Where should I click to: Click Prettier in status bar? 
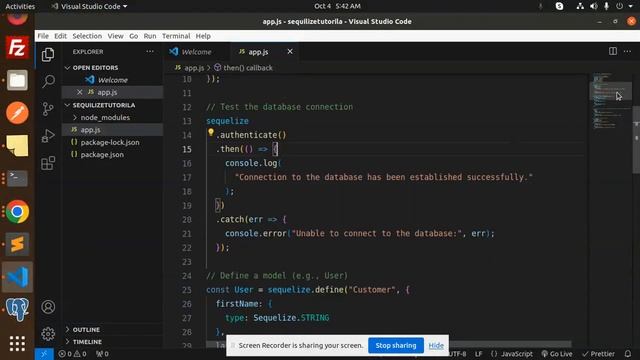[599, 354]
